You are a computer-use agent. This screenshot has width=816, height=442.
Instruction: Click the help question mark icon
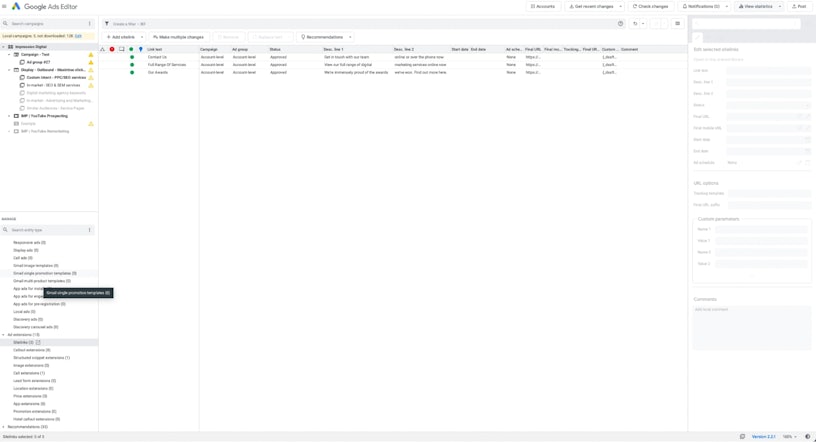coord(620,23)
